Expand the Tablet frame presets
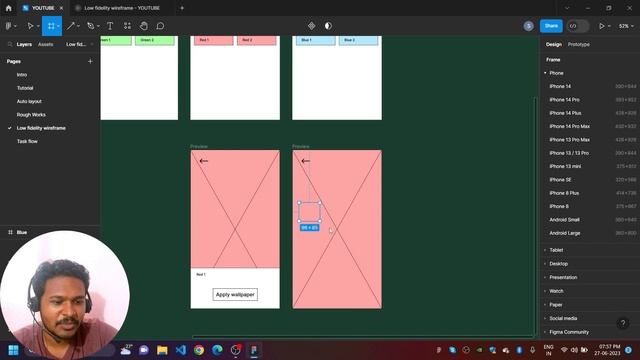Screen dimensions: 640x360 coord(545,250)
